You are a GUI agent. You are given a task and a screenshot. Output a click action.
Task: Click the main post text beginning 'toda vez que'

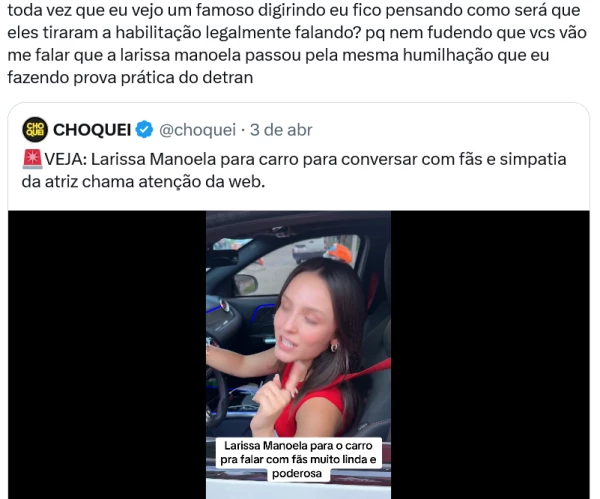(x=297, y=44)
